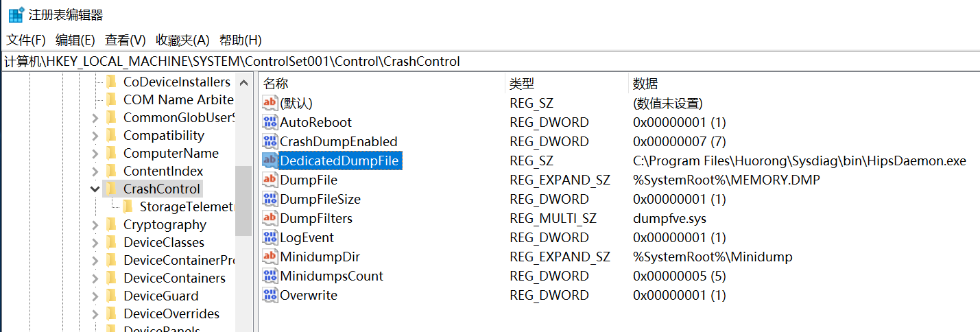Click the CrashDumpEnabled binary icon
The image size is (980, 332).
270,142
